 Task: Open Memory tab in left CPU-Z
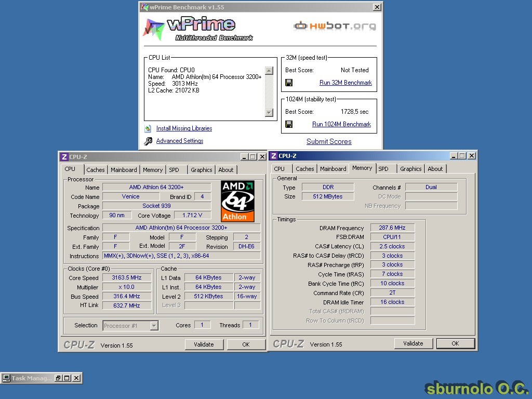tap(152, 170)
